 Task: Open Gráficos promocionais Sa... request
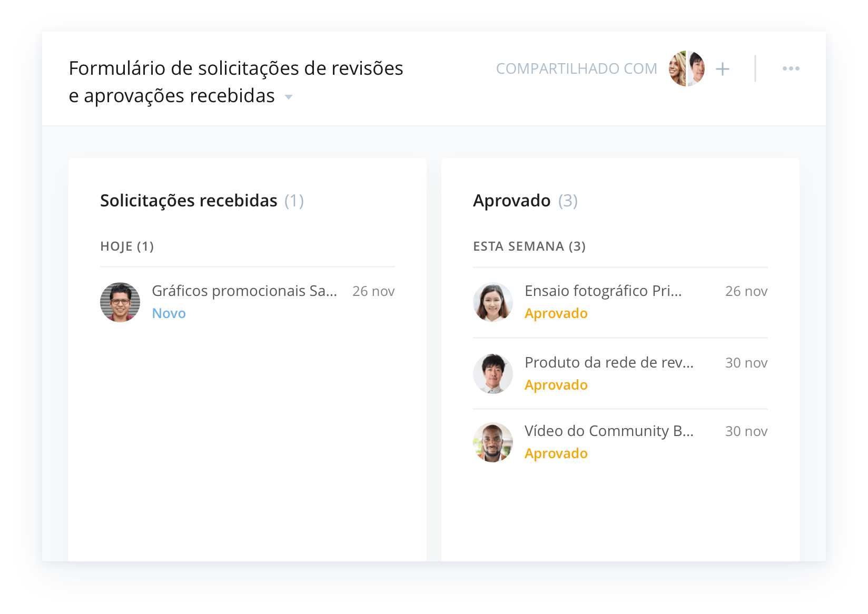tap(244, 291)
